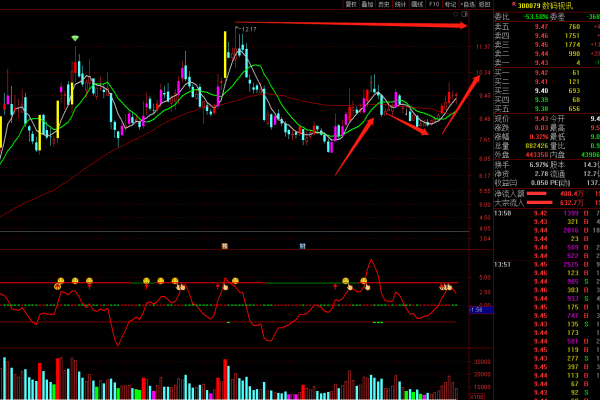Click the green diamond marker above candlesticks
600x400 pixels.
(x=75, y=38)
